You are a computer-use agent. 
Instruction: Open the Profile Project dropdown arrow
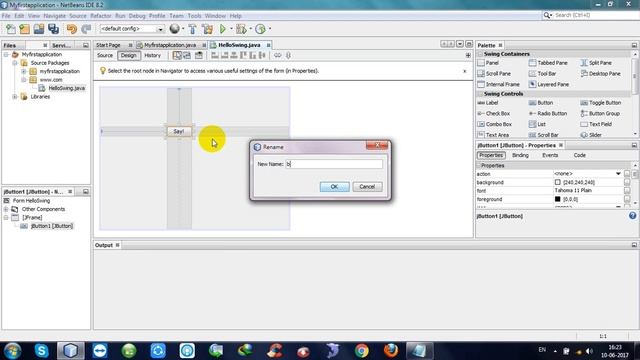269,29
